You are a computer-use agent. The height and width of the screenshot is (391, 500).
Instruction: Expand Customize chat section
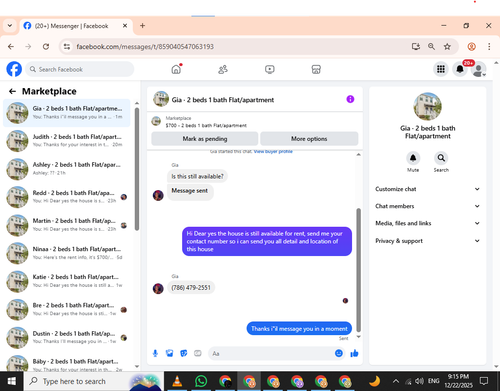[427, 189]
